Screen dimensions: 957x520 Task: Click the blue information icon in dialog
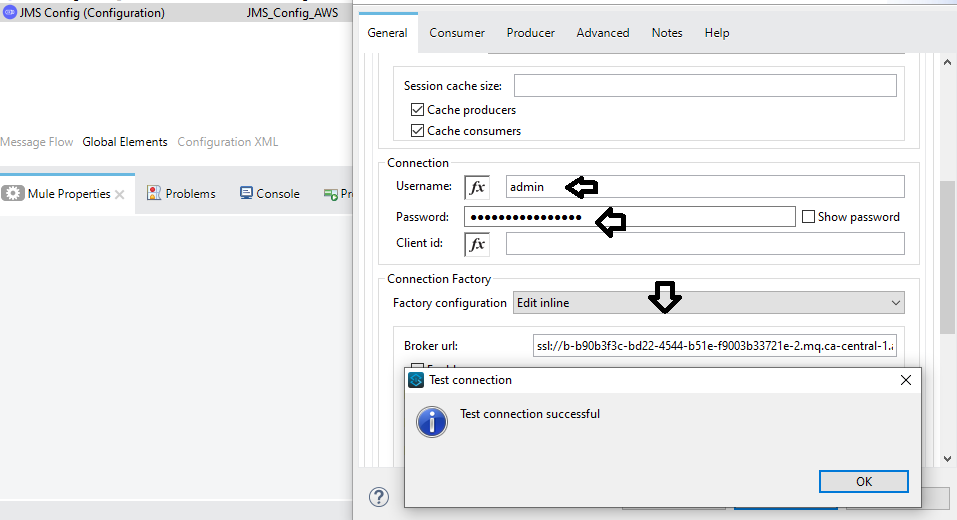click(432, 422)
